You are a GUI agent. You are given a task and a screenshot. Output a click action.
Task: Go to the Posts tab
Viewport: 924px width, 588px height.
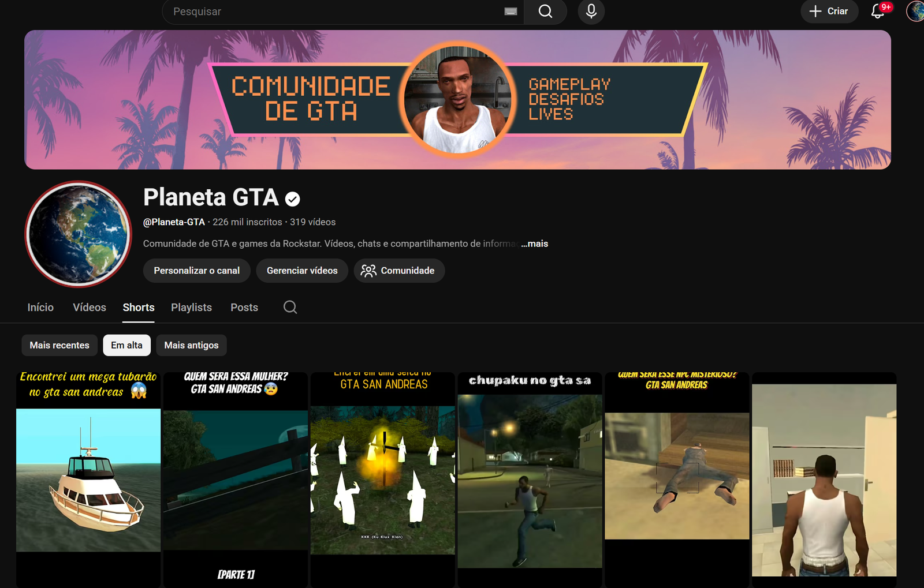pyautogui.click(x=244, y=308)
